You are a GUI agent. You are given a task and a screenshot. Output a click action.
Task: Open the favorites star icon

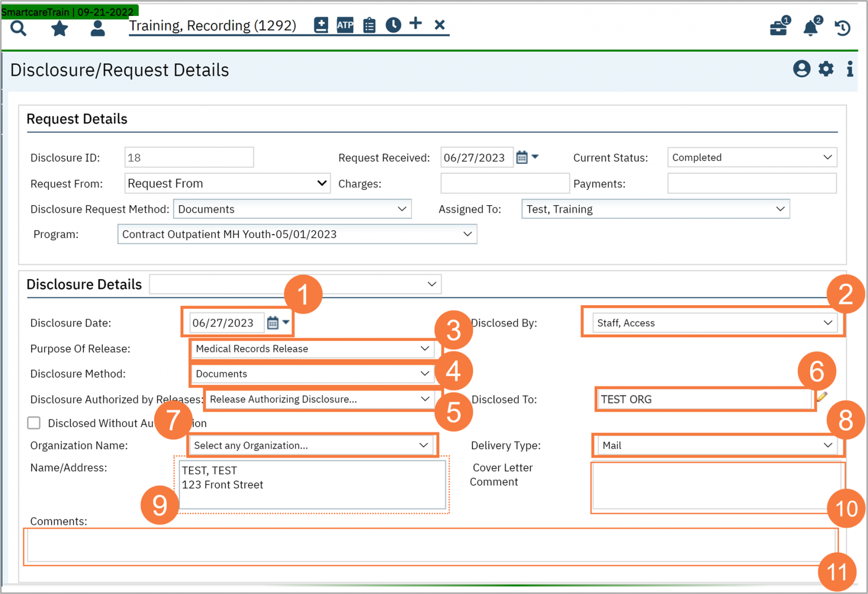(59, 28)
